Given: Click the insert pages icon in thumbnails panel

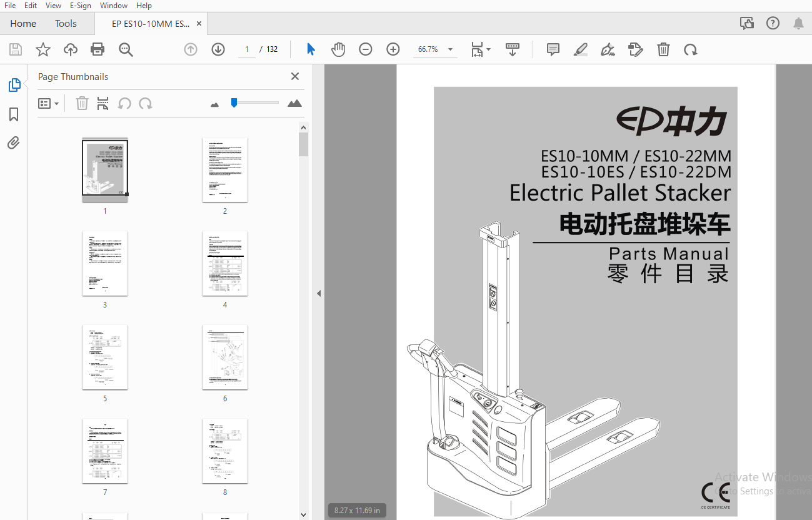Looking at the screenshot, I should [x=103, y=103].
